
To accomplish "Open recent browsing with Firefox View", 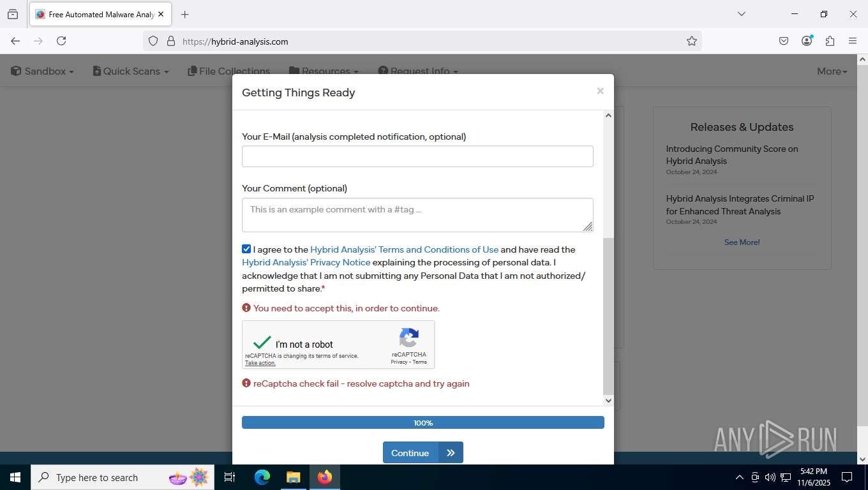I will (13, 14).
